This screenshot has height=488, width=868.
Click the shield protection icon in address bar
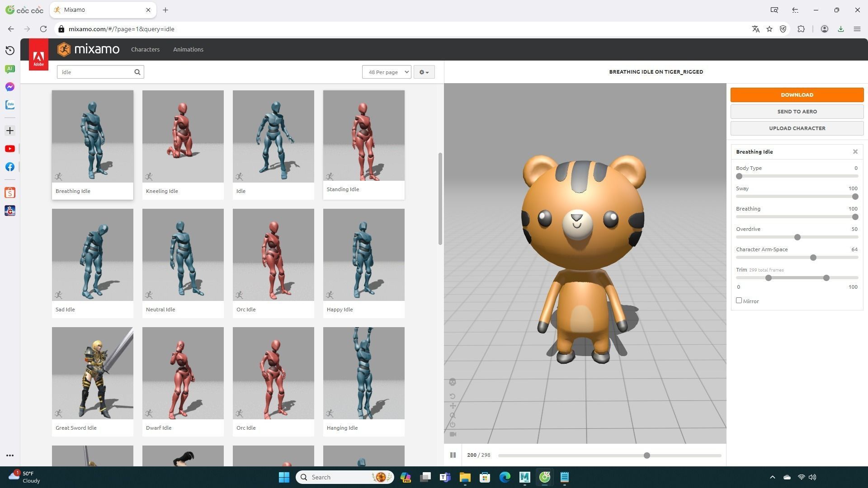783,29
